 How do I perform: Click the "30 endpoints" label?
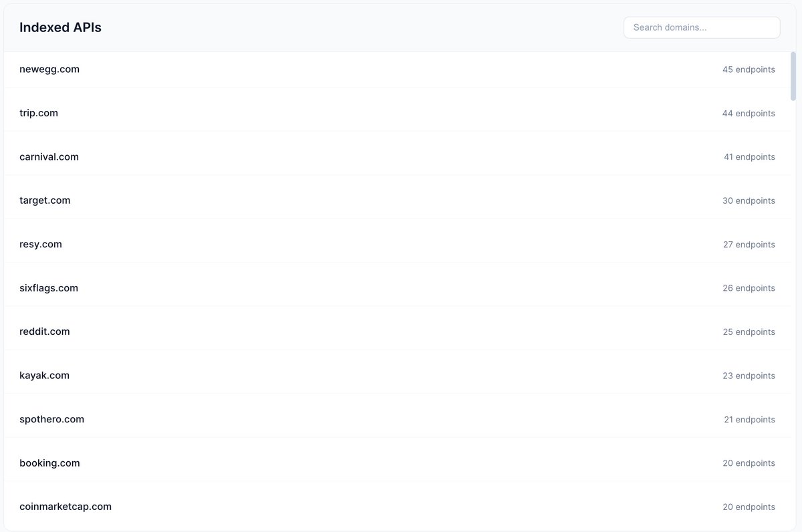click(749, 201)
